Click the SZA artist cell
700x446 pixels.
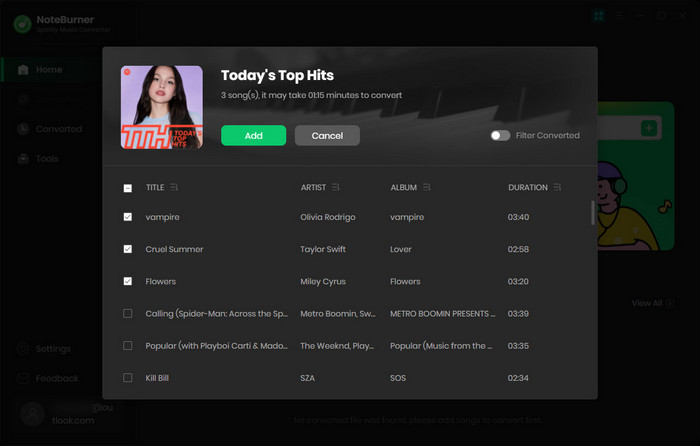pyautogui.click(x=308, y=378)
